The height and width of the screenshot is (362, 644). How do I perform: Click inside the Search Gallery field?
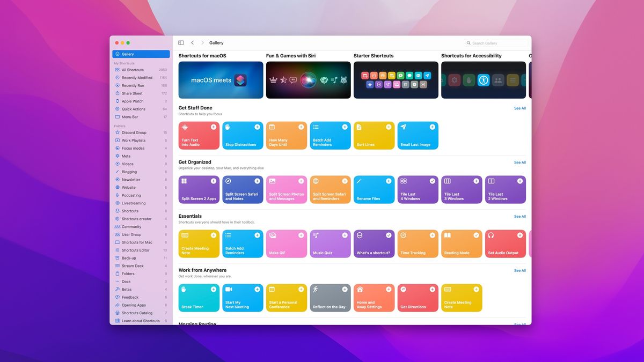pyautogui.click(x=496, y=43)
